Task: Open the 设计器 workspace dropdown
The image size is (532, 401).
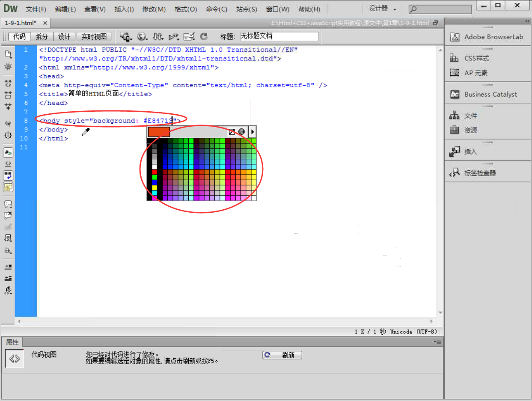Action: point(383,9)
